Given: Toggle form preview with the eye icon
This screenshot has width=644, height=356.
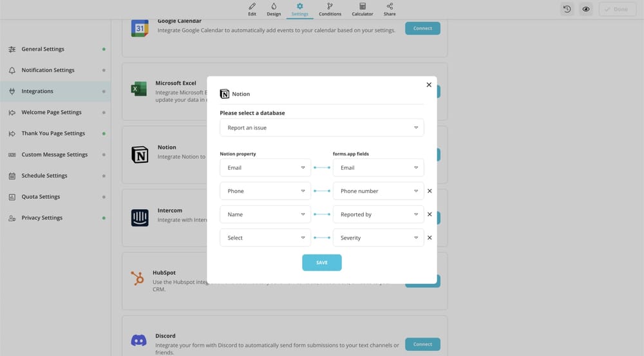Looking at the screenshot, I should pyautogui.click(x=586, y=9).
